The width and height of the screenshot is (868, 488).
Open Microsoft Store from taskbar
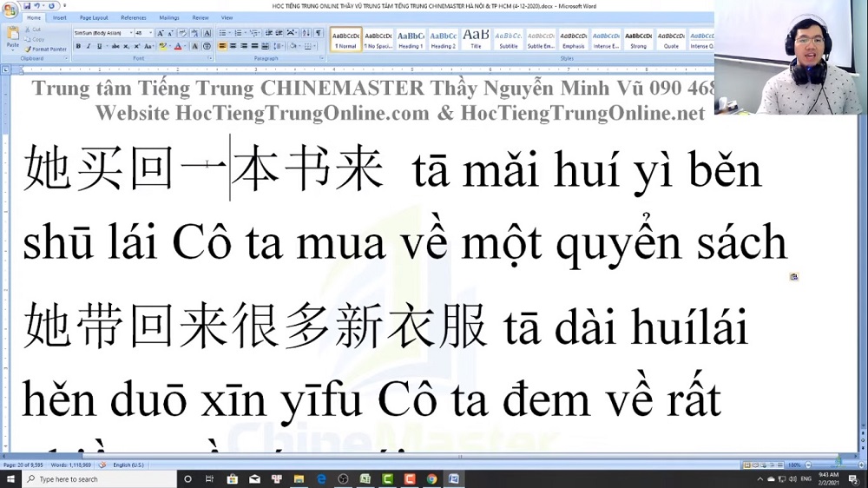pos(232,478)
